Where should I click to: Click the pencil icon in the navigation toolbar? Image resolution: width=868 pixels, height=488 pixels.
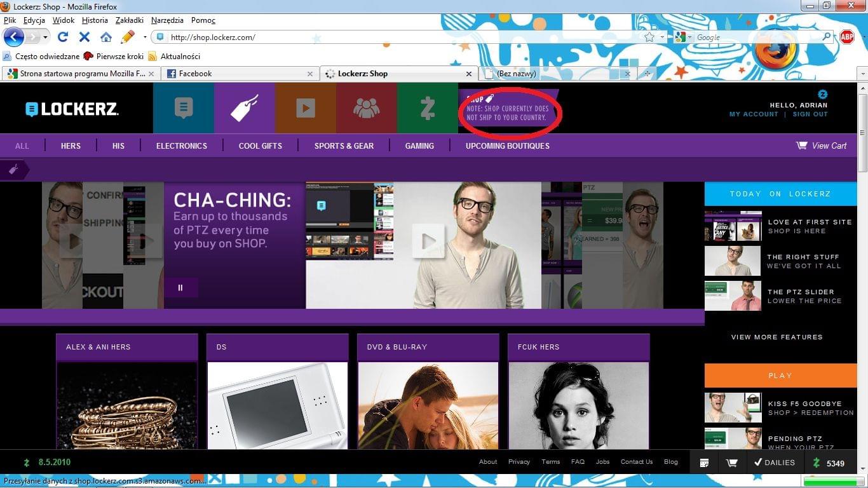click(128, 37)
